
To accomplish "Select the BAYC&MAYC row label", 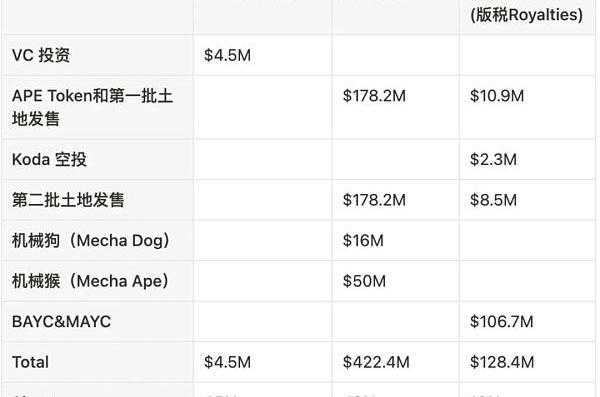I will [61, 322].
